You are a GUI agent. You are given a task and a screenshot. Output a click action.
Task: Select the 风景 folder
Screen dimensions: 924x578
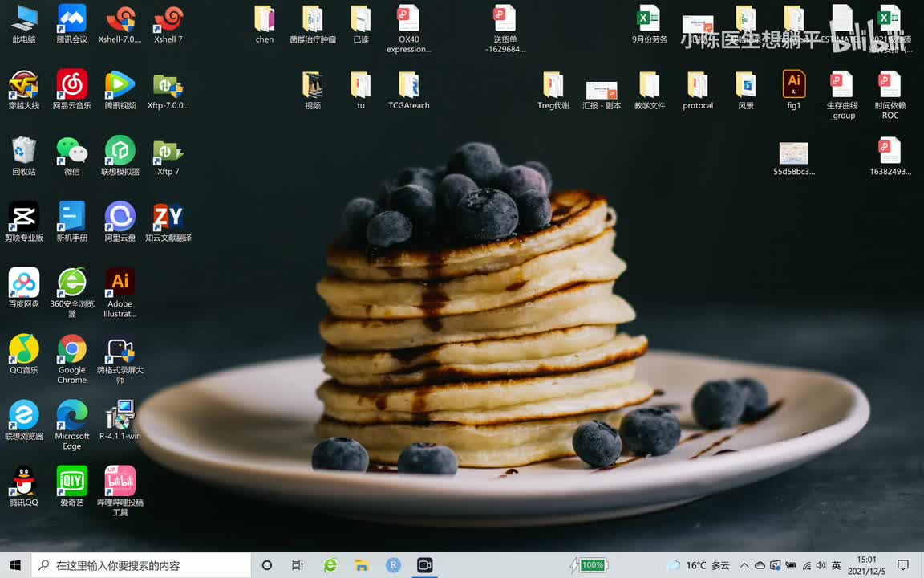pyautogui.click(x=746, y=90)
